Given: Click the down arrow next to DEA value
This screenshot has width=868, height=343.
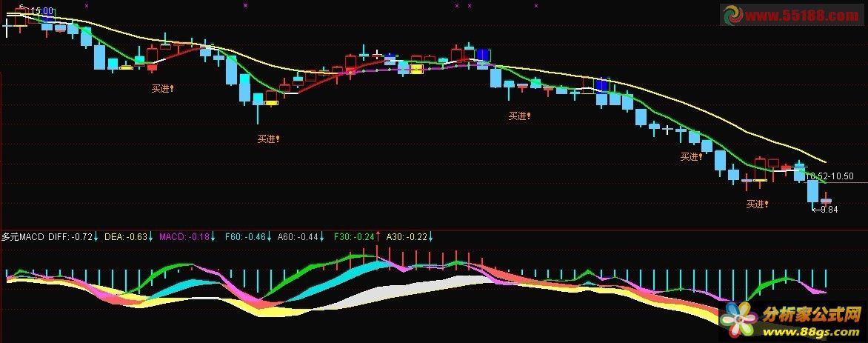Looking at the screenshot, I should coord(150,237).
